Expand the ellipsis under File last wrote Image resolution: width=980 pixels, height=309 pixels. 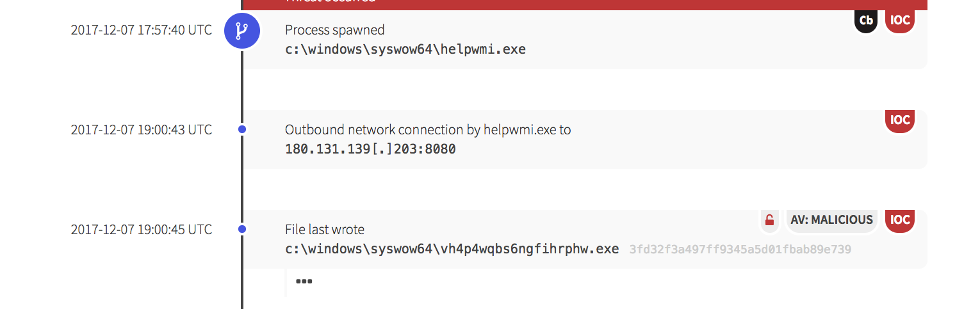(304, 281)
